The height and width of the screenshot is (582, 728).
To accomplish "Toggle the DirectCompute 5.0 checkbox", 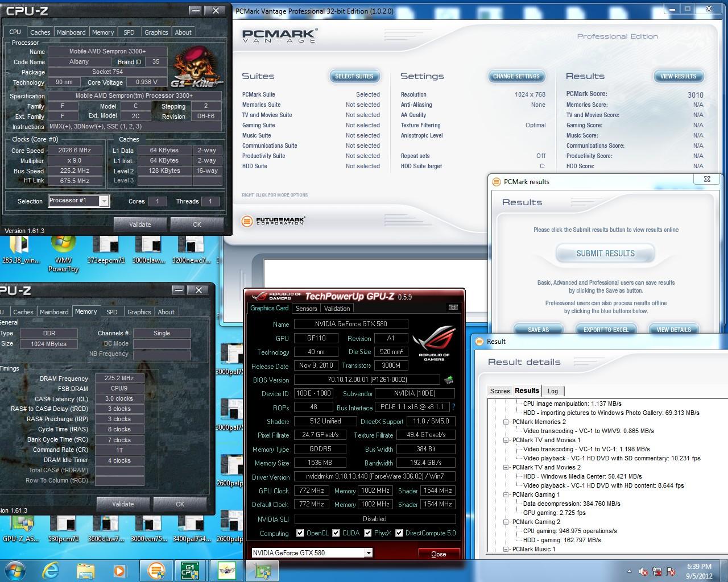I will tap(399, 533).
